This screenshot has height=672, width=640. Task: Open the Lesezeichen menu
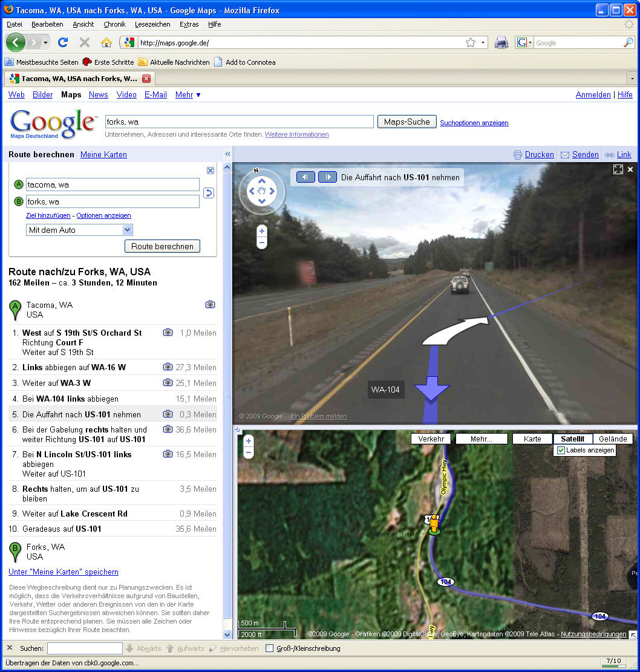[152, 24]
